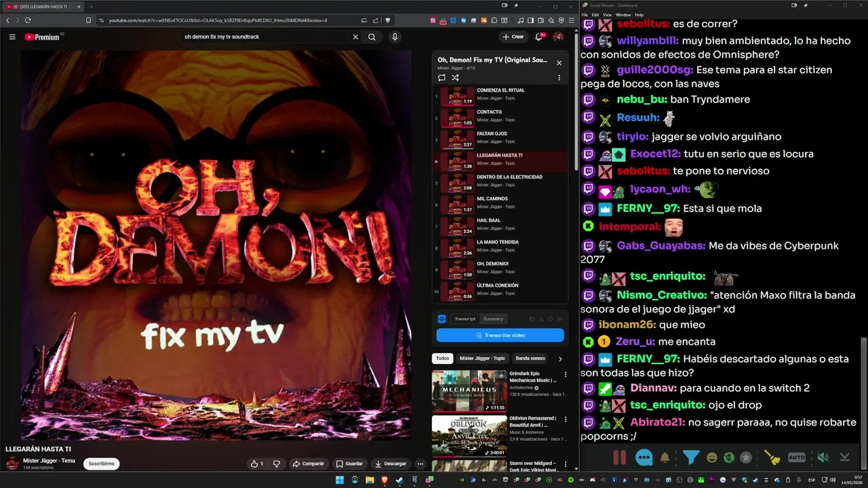Image resolution: width=868 pixels, height=488 pixels.
Task: Click the Descargar download button
Action: pos(391,464)
